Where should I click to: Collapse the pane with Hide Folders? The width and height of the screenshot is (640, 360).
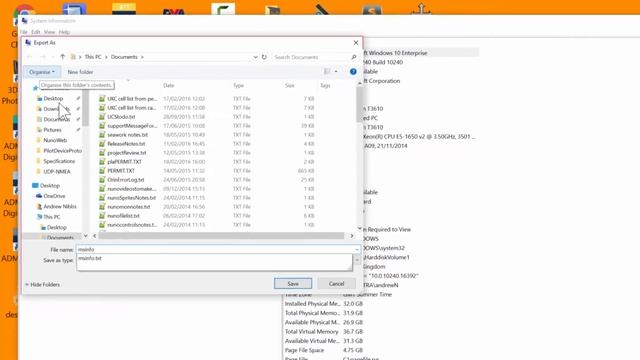(x=42, y=284)
